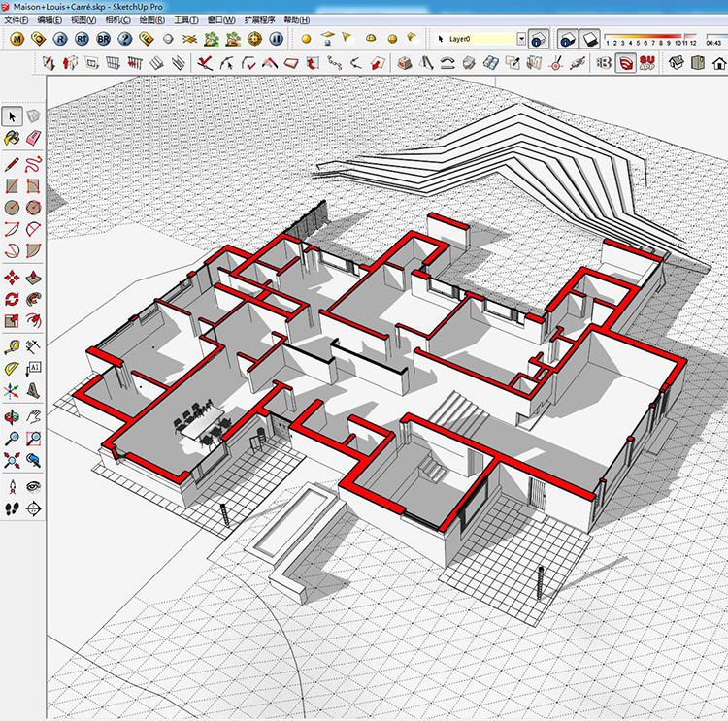Select the Orbit tool
Image resolution: width=728 pixels, height=721 pixels.
[12, 417]
